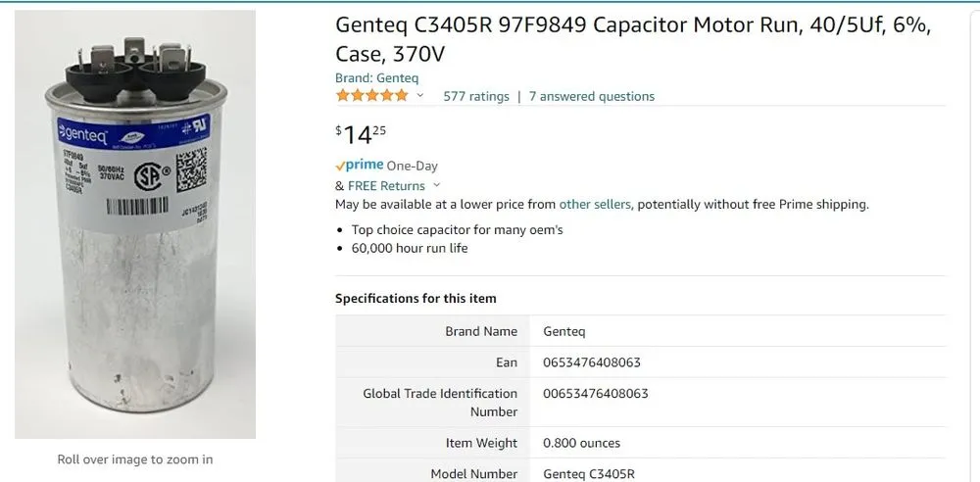Expand the FREE Returns chevron
This screenshot has height=482, width=980.
pos(437,185)
